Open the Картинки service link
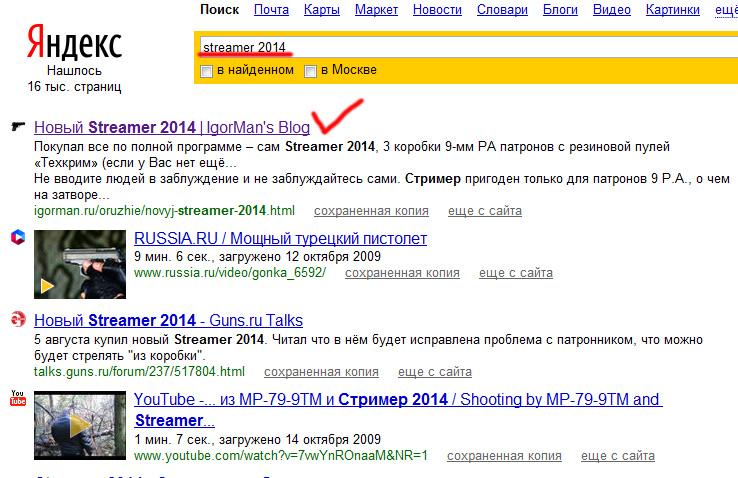This screenshot has height=478, width=738. click(x=673, y=10)
